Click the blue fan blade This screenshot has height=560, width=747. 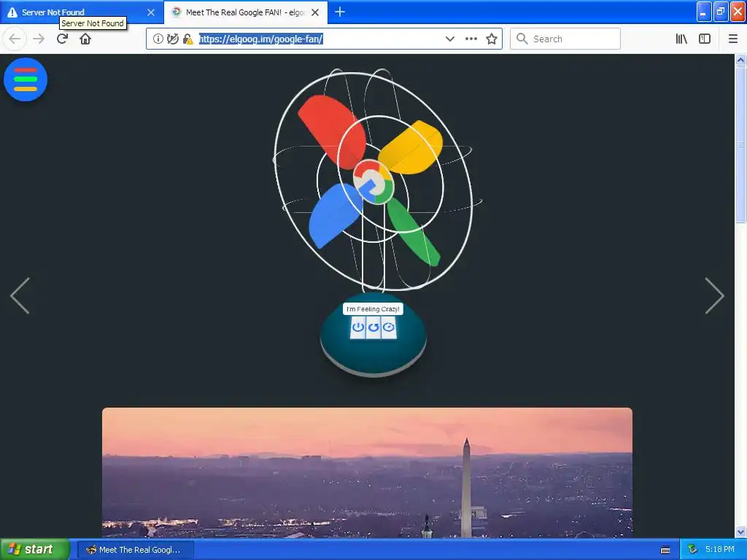tap(336, 216)
